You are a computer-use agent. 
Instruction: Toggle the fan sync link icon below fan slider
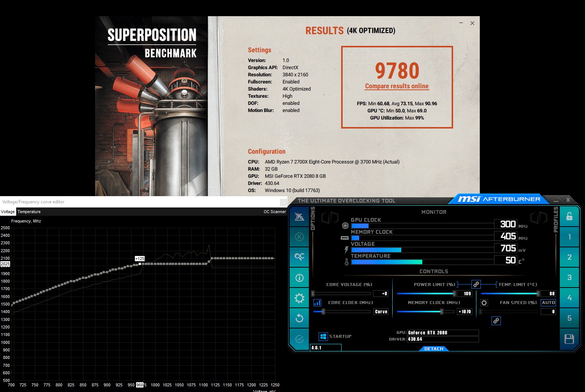pos(496,321)
